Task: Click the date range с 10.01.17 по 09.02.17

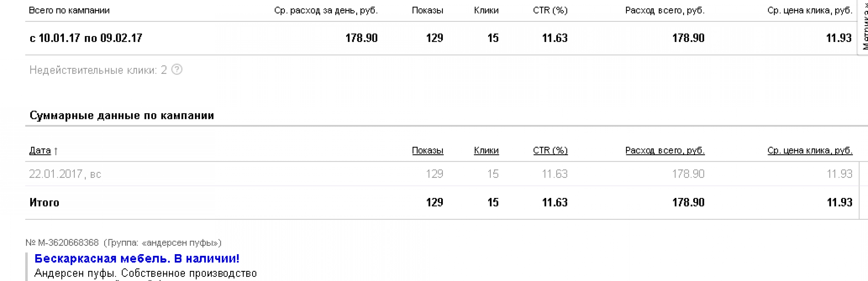Action: 86,38
